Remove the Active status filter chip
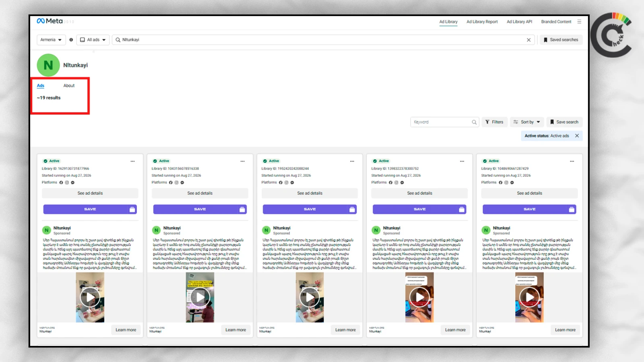Image resolution: width=644 pixels, height=362 pixels. [x=577, y=136]
